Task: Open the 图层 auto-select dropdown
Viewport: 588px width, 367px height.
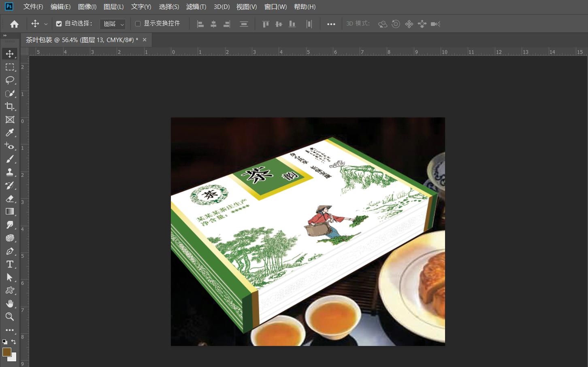Action: [113, 24]
